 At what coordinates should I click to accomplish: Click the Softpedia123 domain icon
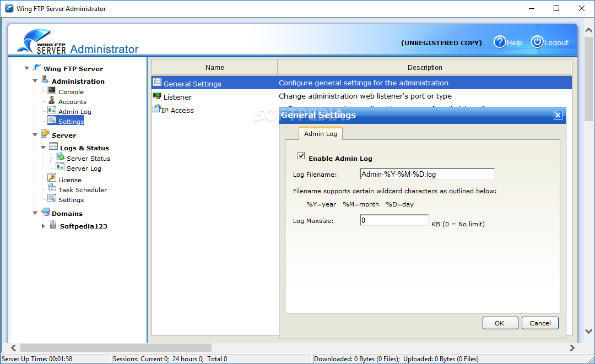(x=53, y=225)
